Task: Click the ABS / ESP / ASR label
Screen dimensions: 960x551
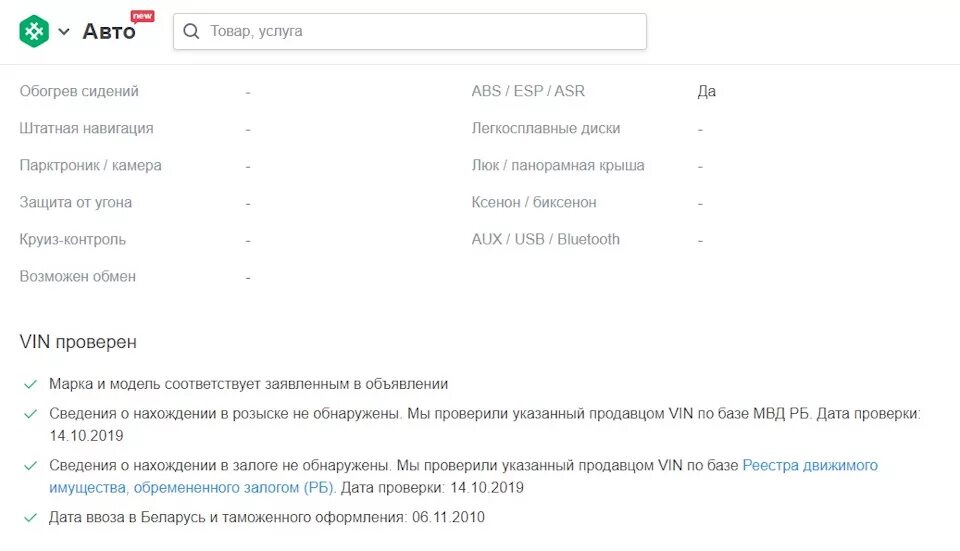Action: point(528,91)
